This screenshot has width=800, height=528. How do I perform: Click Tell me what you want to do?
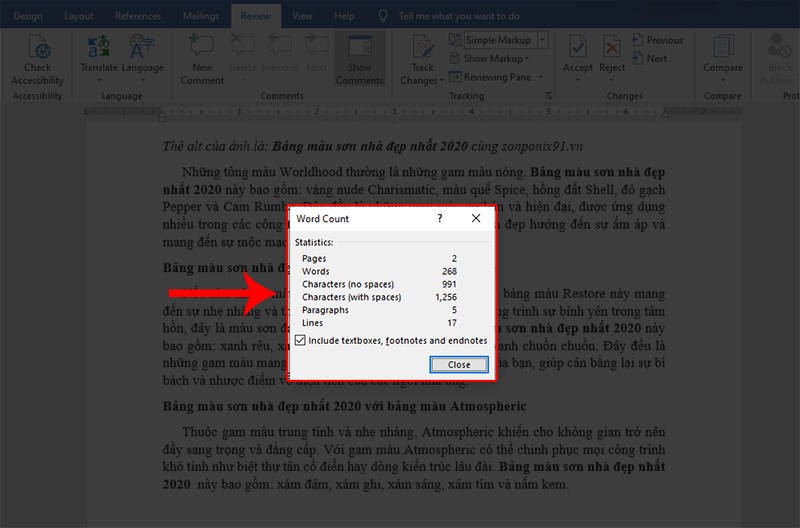pos(459,16)
